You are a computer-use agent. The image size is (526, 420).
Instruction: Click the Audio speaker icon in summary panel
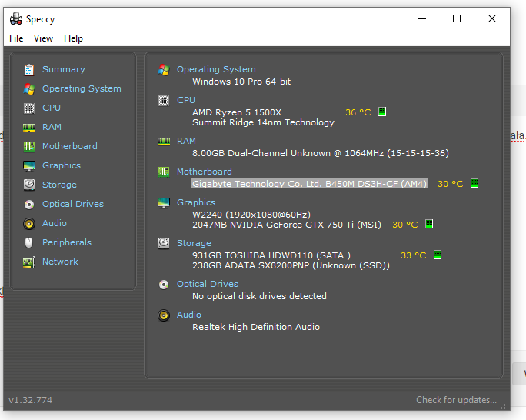pos(164,315)
